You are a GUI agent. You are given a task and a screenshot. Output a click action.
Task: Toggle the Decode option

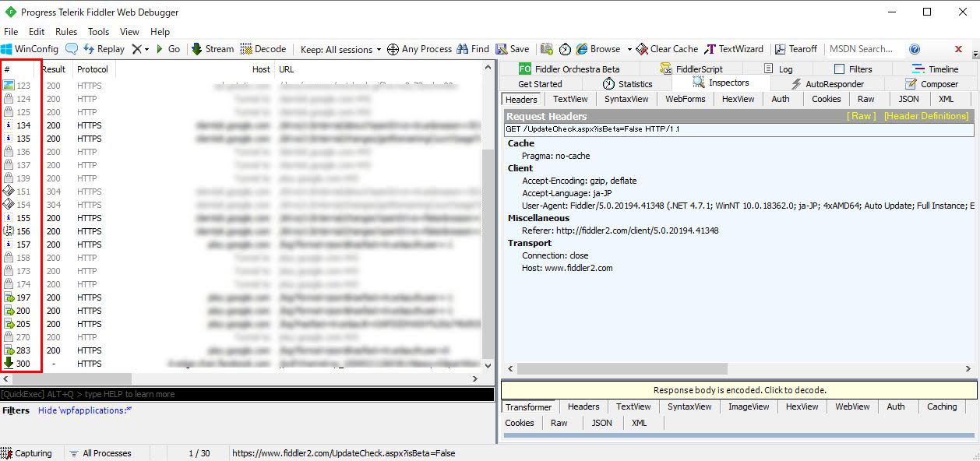click(x=263, y=48)
